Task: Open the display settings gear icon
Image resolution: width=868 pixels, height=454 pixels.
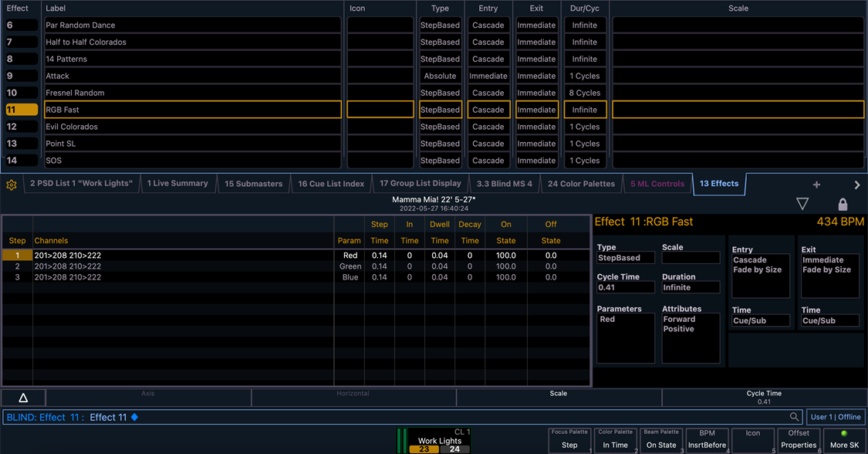Action: pyautogui.click(x=12, y=185)
